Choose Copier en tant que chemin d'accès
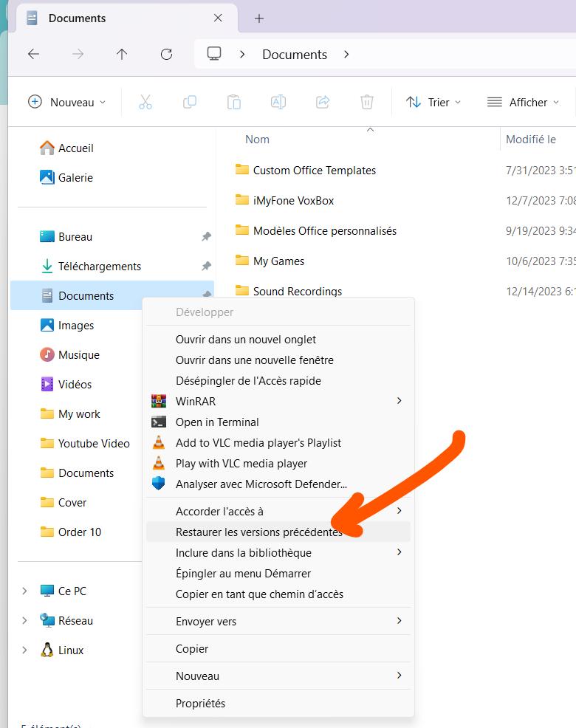The image size is (576, 728). click(278, 594)
